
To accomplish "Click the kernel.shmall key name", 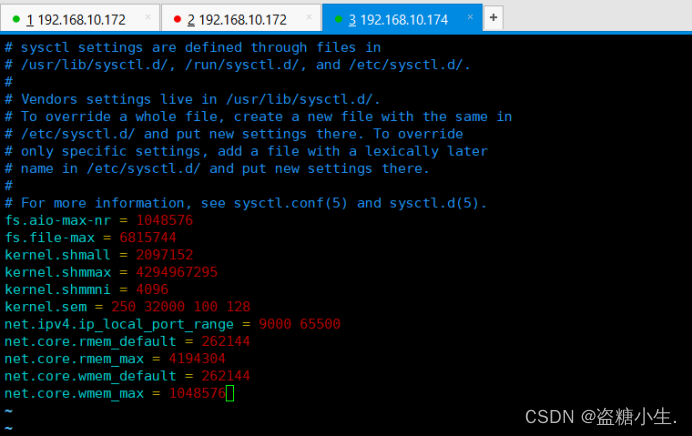I will pos(57,255).
